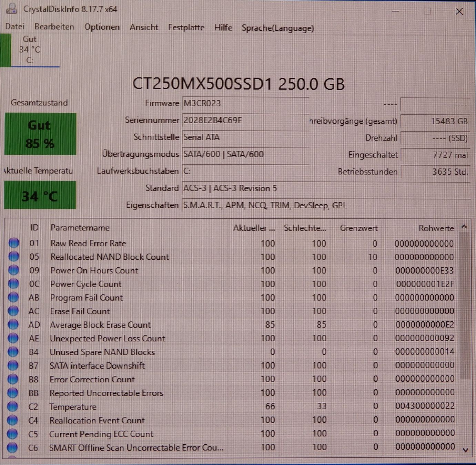Open the Hilfe menu
This screenshot has height=465, width=476.
223,28
